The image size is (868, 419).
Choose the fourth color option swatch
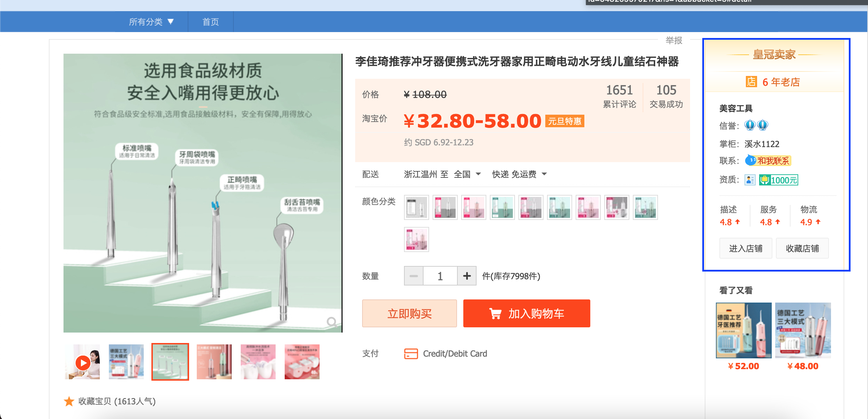click(502, 207)
